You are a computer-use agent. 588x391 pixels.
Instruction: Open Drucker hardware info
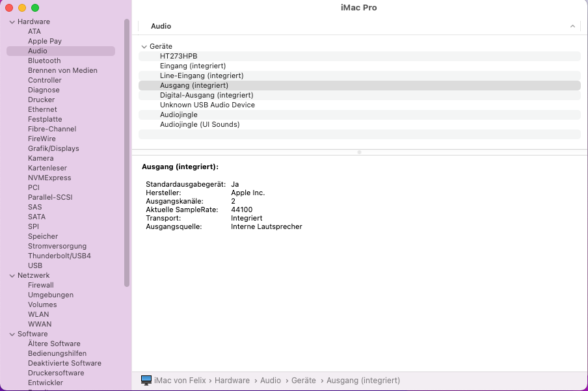tap(41, 100)
